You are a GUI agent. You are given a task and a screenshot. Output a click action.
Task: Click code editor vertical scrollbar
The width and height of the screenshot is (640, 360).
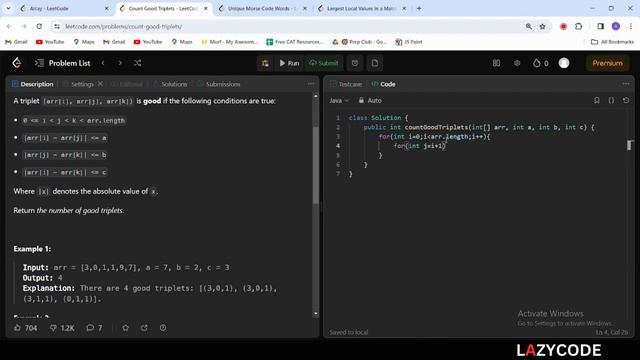629,145
